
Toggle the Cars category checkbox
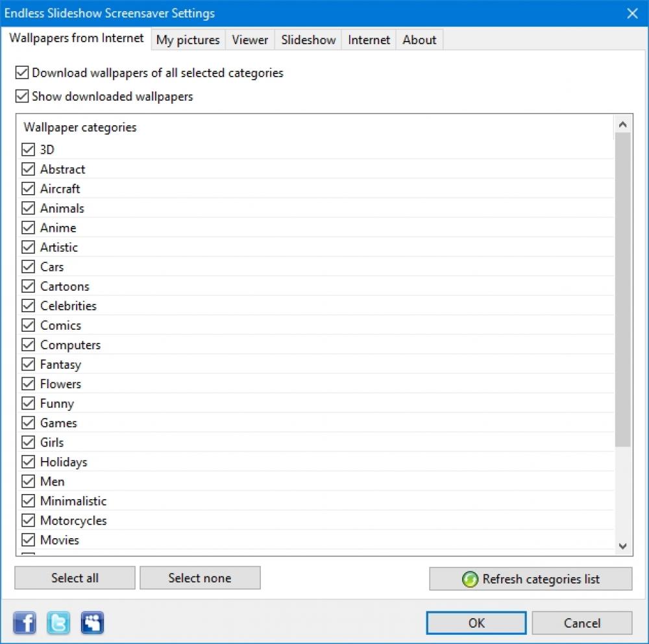29,266
